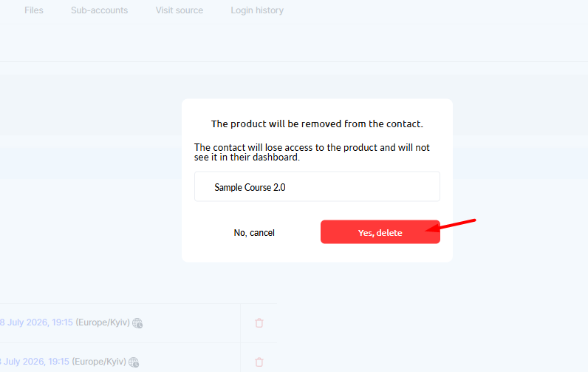Click the Sample Course 2.0 product field
Image resolution: width=588 pixels, height=372 pixels.
click(317, 186)
